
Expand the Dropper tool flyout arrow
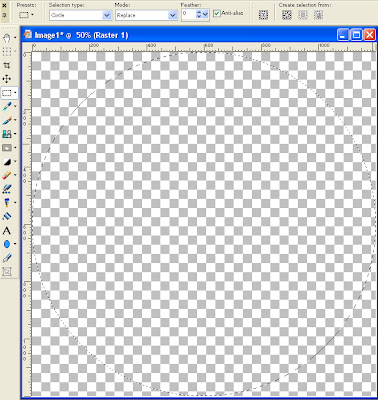(15, 106)
